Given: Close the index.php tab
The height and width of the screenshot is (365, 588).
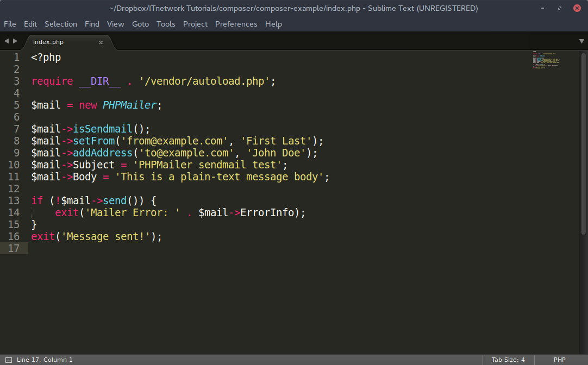Looking at the screenshot, I should click(101, 42).
